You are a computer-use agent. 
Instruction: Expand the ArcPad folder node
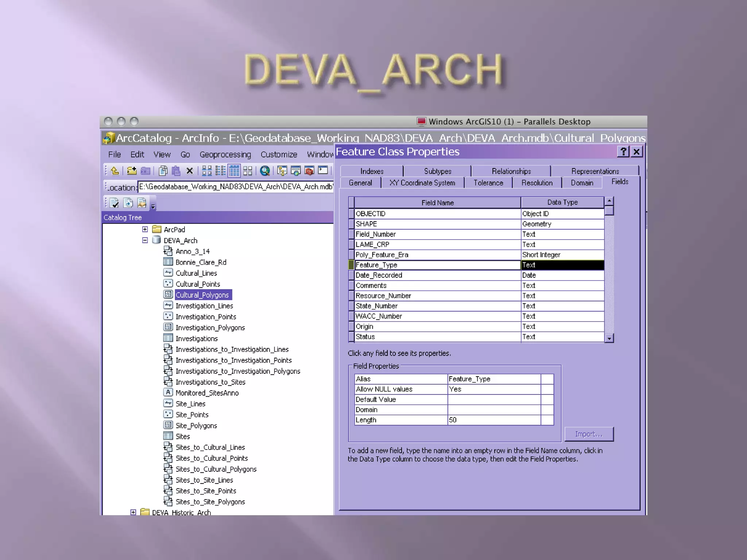click(145, 229)
